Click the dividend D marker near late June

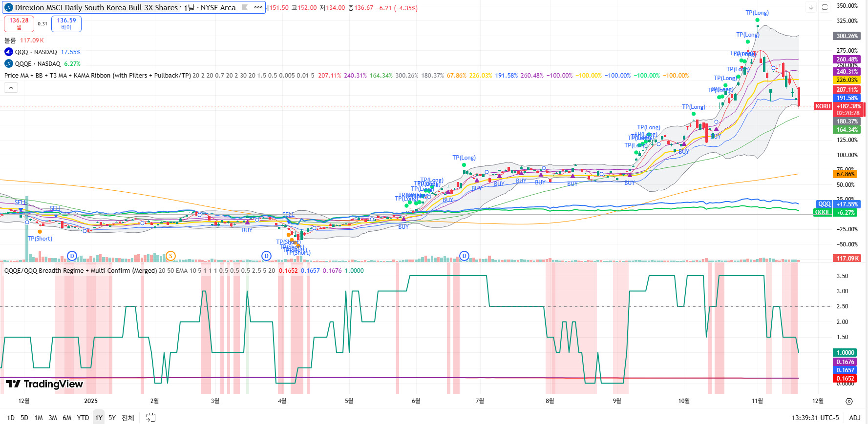[x=464, y=256]
